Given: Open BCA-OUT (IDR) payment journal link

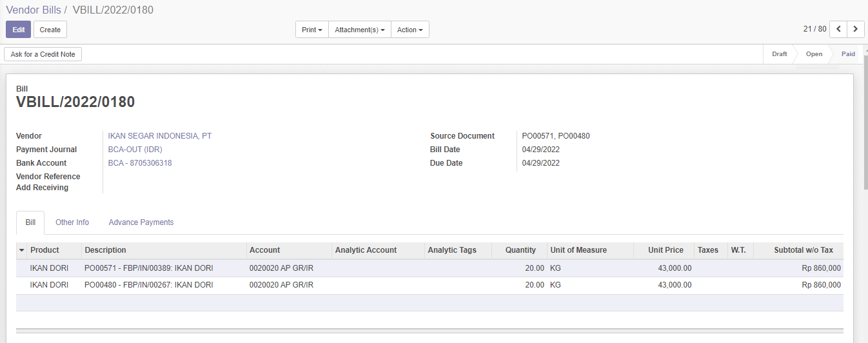Looking at the screenshot, I should click(x=135, y=150).
